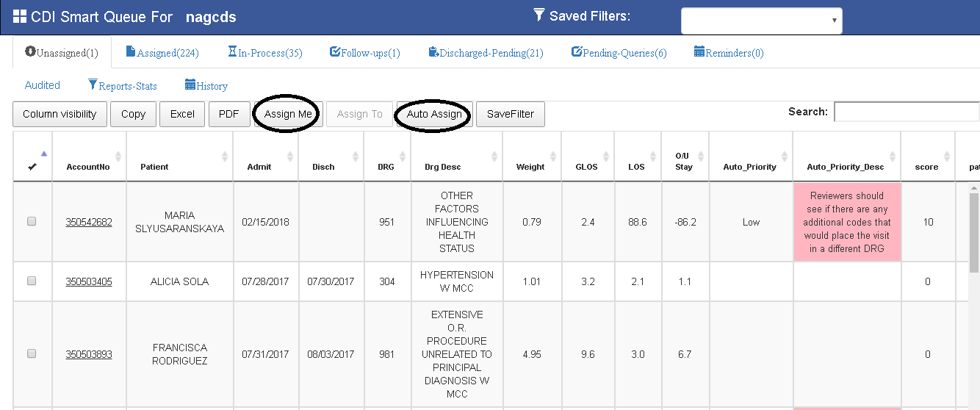Viewport: 980px width, 410px height.
Task: Open the Saved Filters dropdown
Action: pos(761,21)
